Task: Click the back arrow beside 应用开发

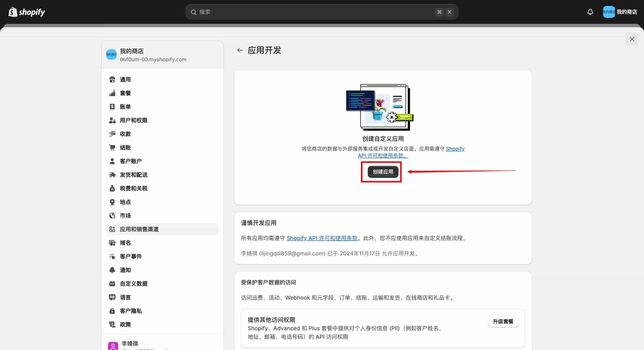Action: [240, 50]
